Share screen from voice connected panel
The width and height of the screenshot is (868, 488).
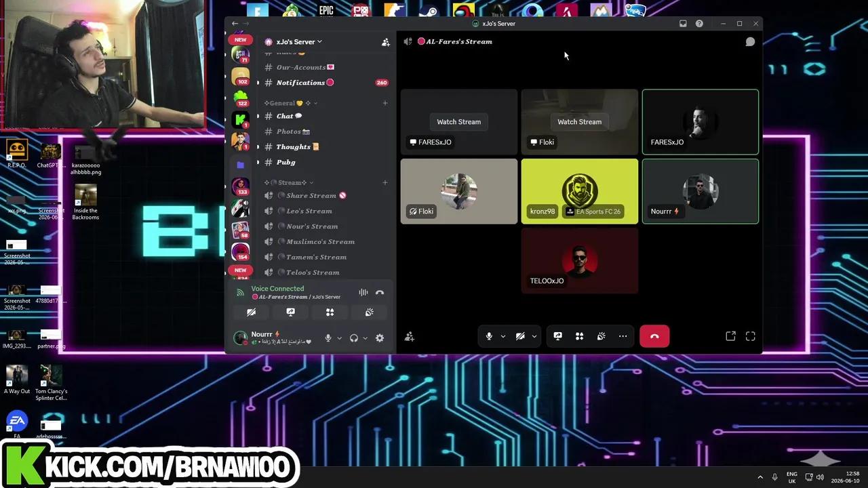(x=290, y=312)
